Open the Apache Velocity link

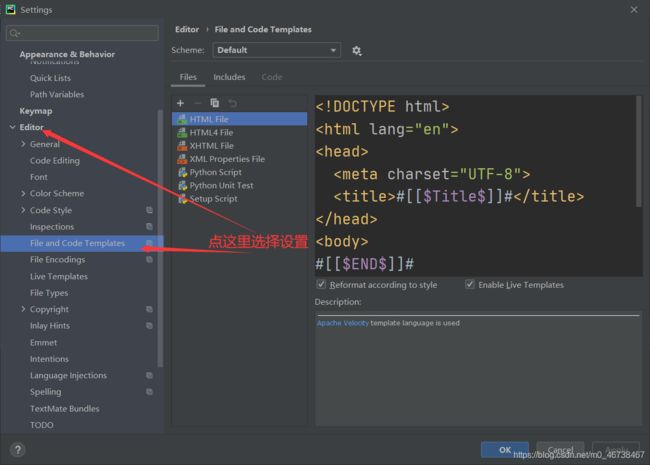pyautogui.click(x=343, y=323)
